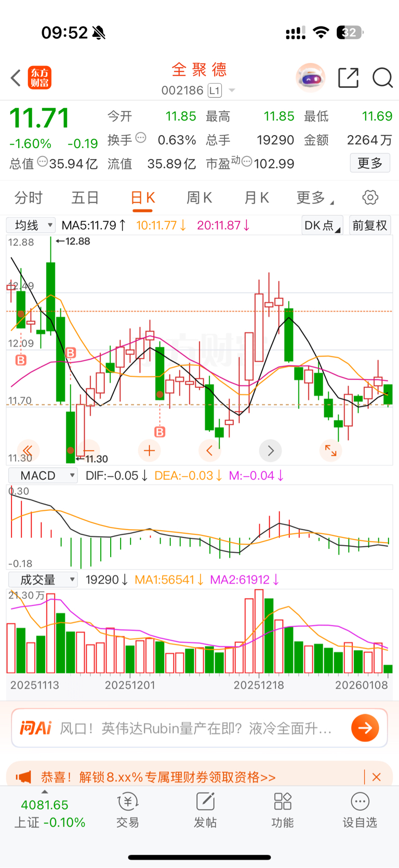Tap the L1 level badge

(215, 90)
